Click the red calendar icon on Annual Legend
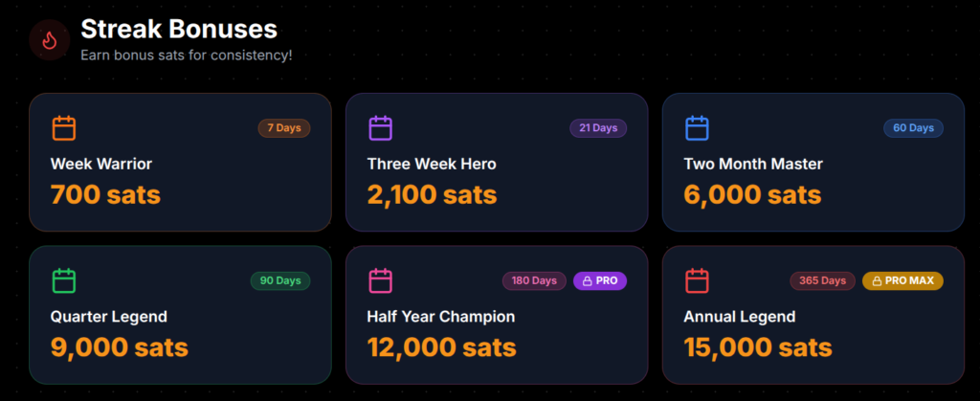 pos(697,281)
